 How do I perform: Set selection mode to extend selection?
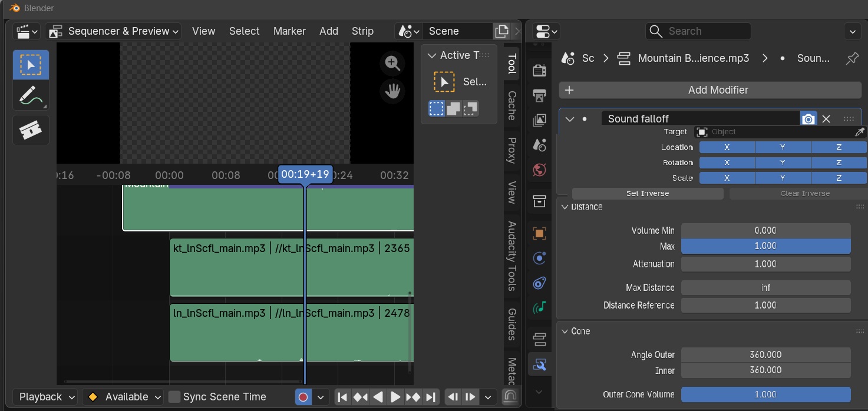(453, 108)
